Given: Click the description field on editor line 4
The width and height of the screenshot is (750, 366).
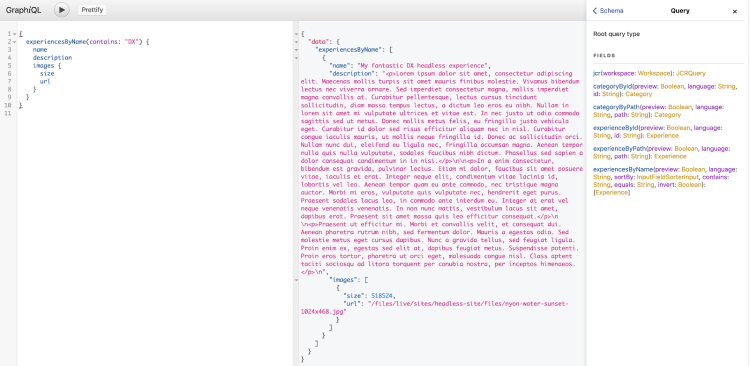Looking at the screenshot, I should click(53, 57).
